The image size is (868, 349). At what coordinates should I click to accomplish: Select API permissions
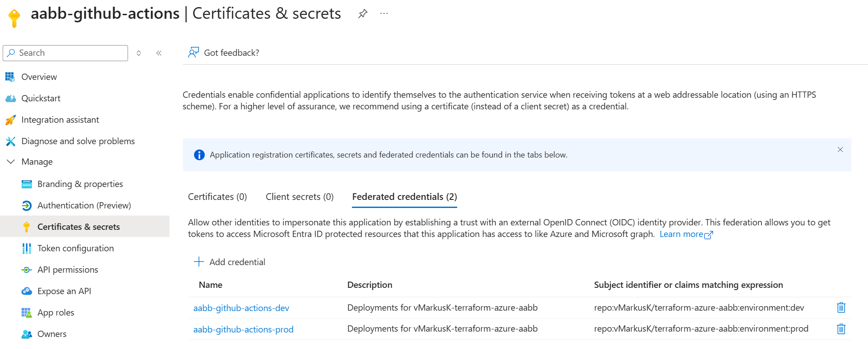point(68,270)
